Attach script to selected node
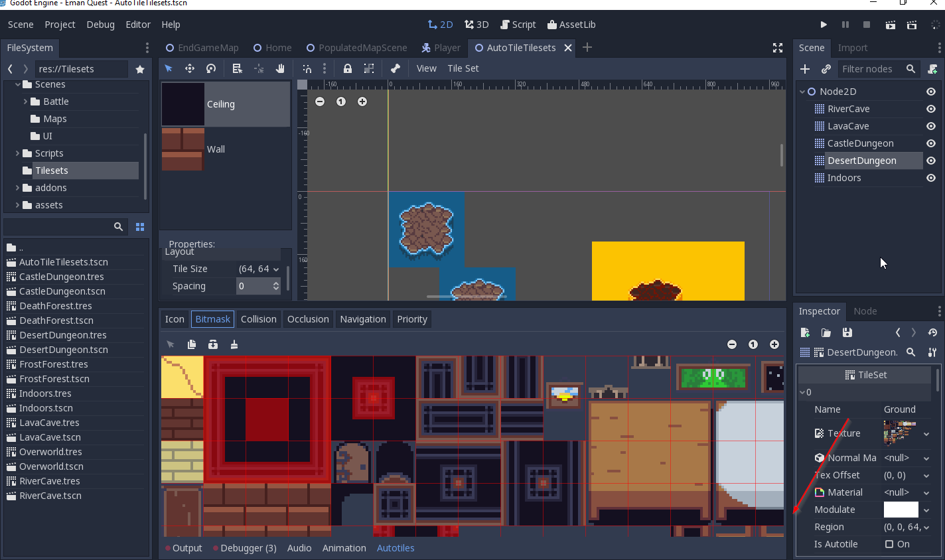Screen dimensions: 945x560 [932, 69]
